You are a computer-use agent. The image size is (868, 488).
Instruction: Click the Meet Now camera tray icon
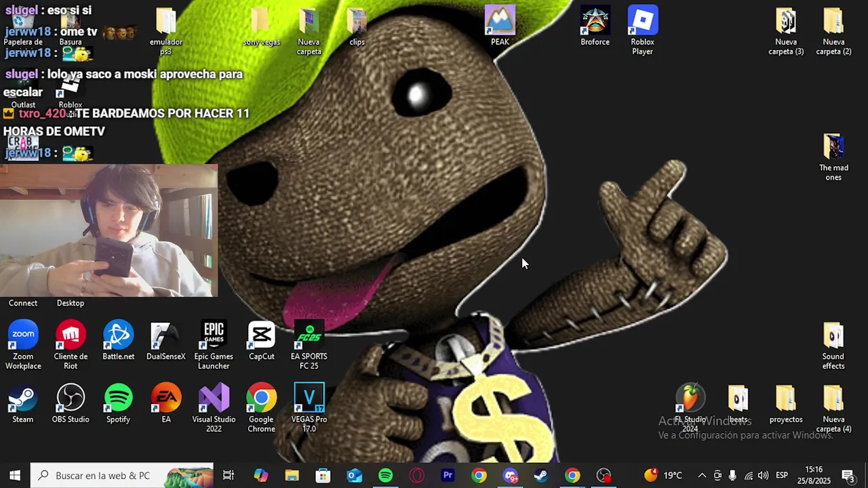tap(717, 475)
